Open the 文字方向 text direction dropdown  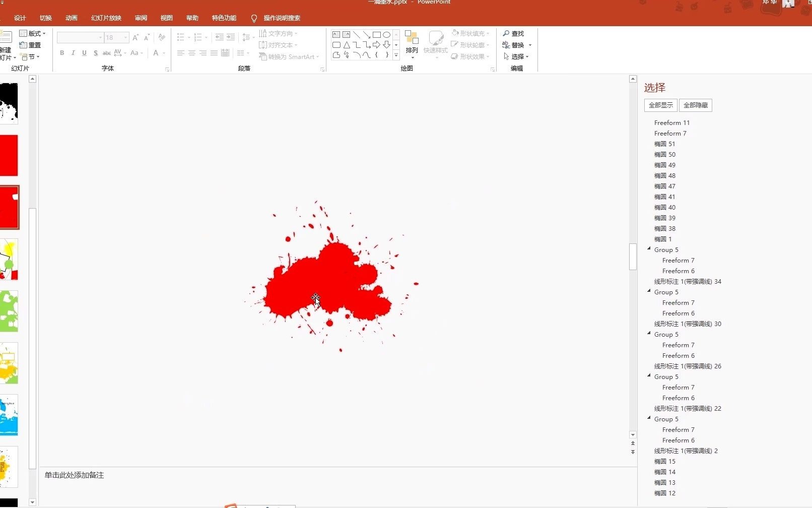click(279, 33)
